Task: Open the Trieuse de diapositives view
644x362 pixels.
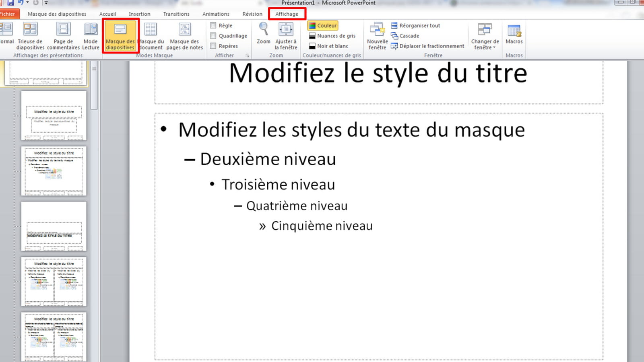Action: tap(30, 36)
